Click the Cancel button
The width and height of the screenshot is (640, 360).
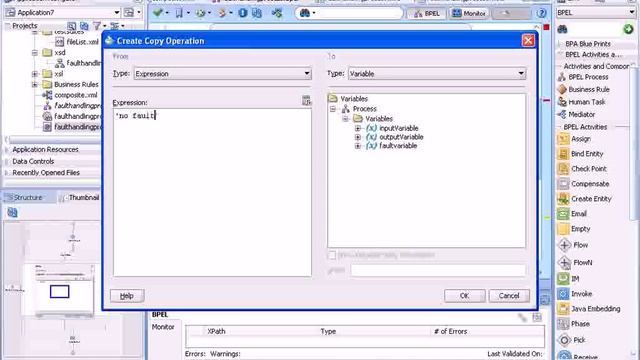coord(509,296)
